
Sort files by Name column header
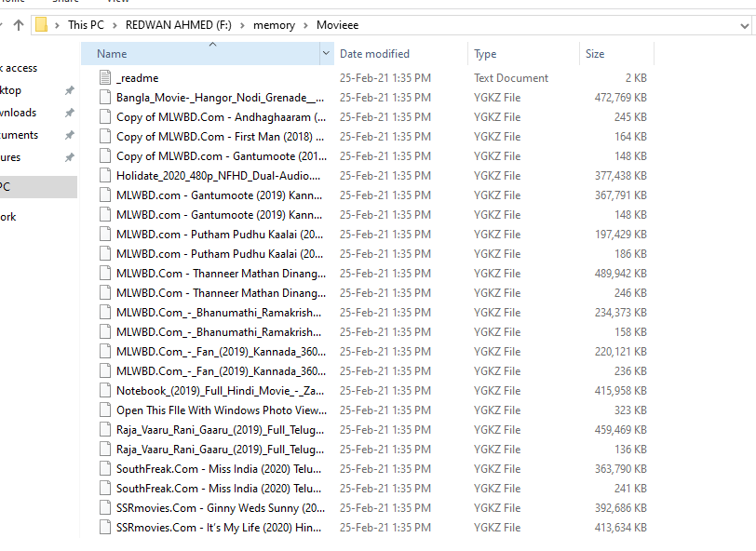[200, 53]
